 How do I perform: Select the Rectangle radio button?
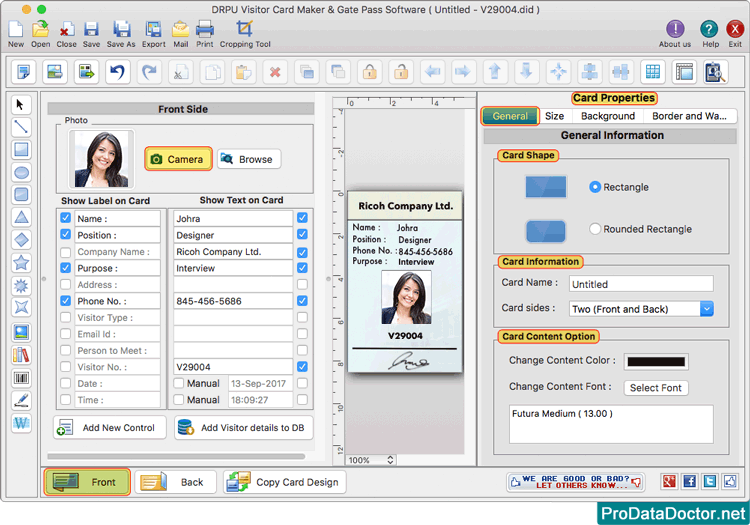(595, 187)
